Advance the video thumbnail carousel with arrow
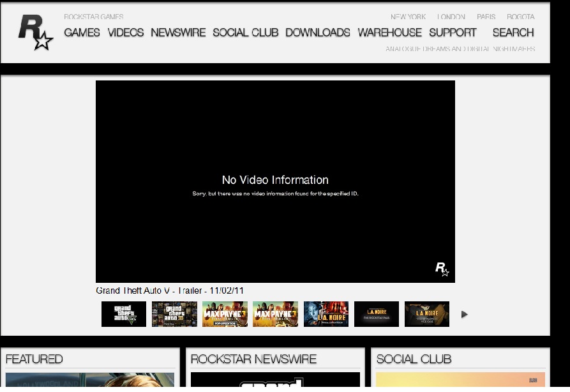This screenshot has width=570, height=392. click(x=464, y=314)
